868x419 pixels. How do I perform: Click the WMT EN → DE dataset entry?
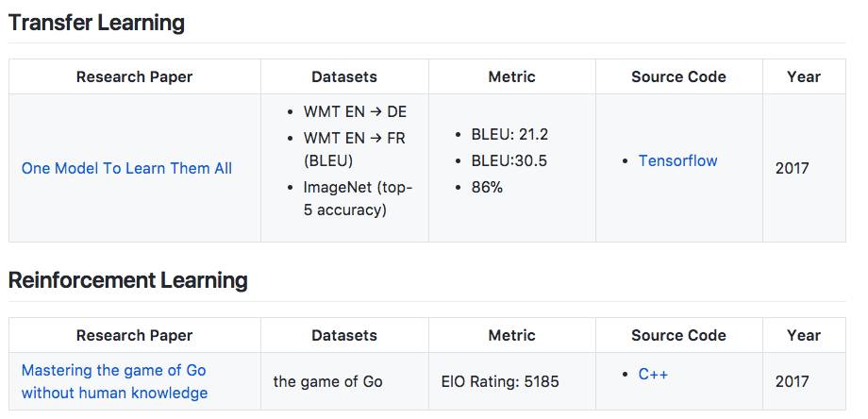[355, 111]
